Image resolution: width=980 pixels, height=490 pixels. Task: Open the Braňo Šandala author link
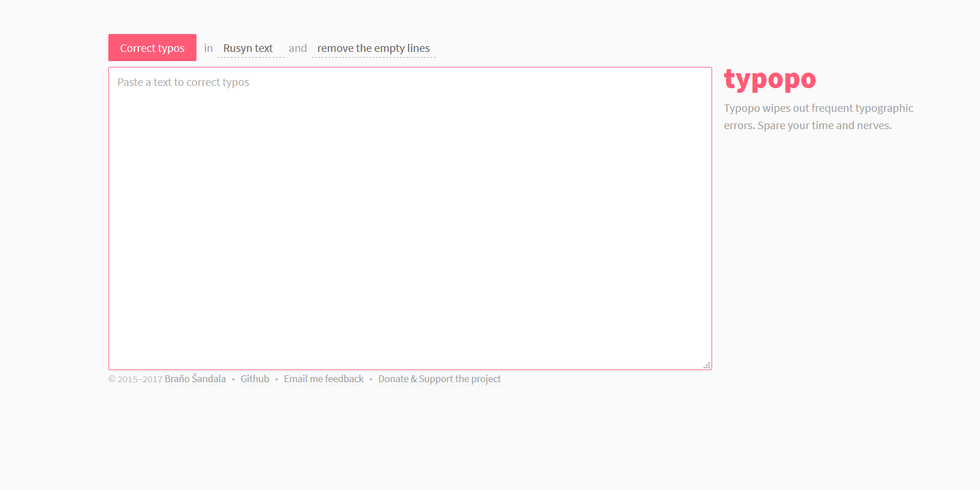[195, 379]
